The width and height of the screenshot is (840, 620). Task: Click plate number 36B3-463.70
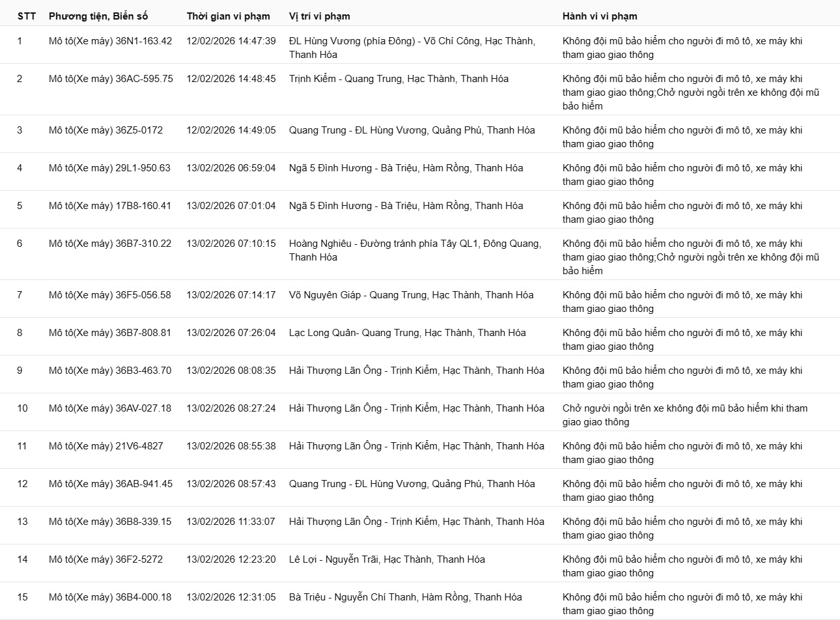(x=110, y=371)
